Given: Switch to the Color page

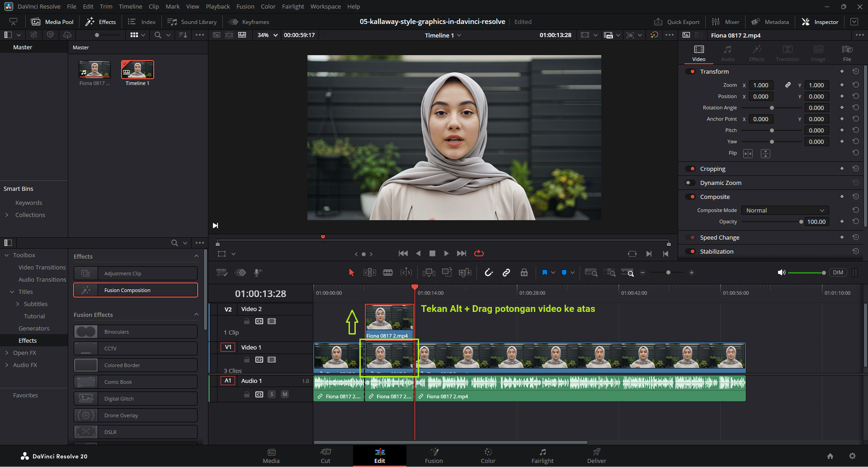Looking at the screenshot, I should [488, 455].
